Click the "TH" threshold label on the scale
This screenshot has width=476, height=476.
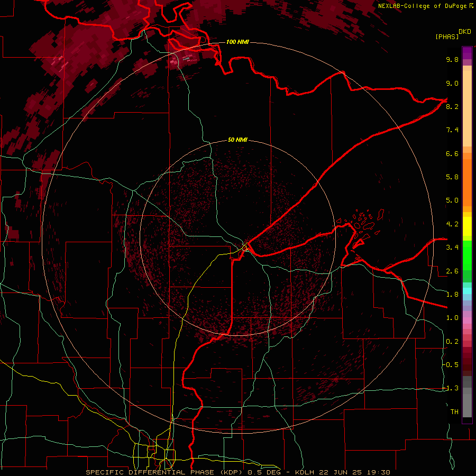[454, 412]
